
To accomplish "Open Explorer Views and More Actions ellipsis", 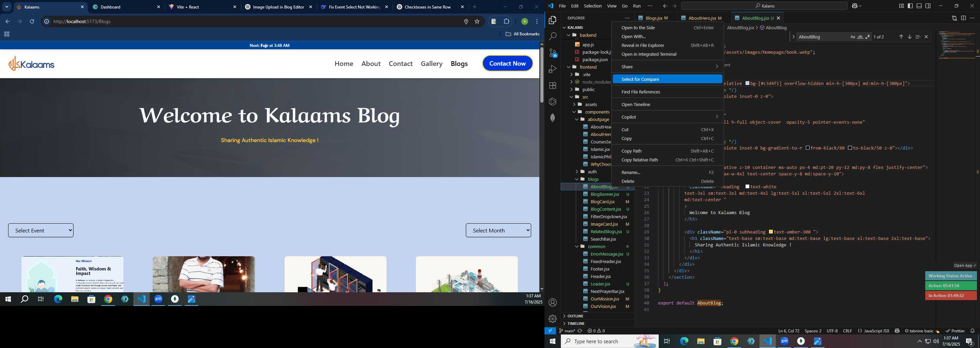I will coord(627,18).
